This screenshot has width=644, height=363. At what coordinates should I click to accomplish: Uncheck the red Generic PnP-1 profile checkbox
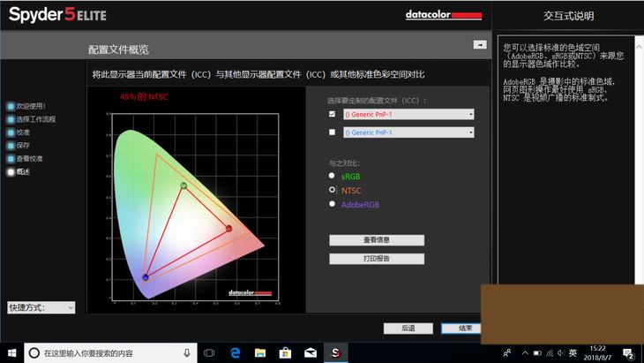tap(333, 114)
